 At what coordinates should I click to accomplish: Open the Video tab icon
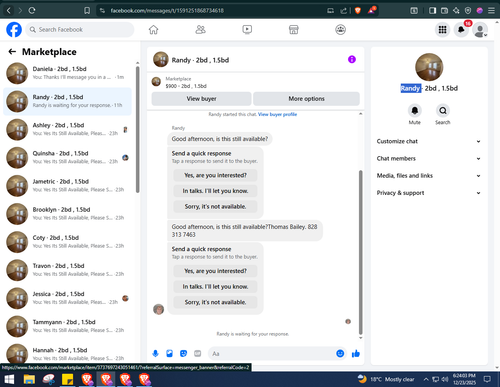coord(247,30)
